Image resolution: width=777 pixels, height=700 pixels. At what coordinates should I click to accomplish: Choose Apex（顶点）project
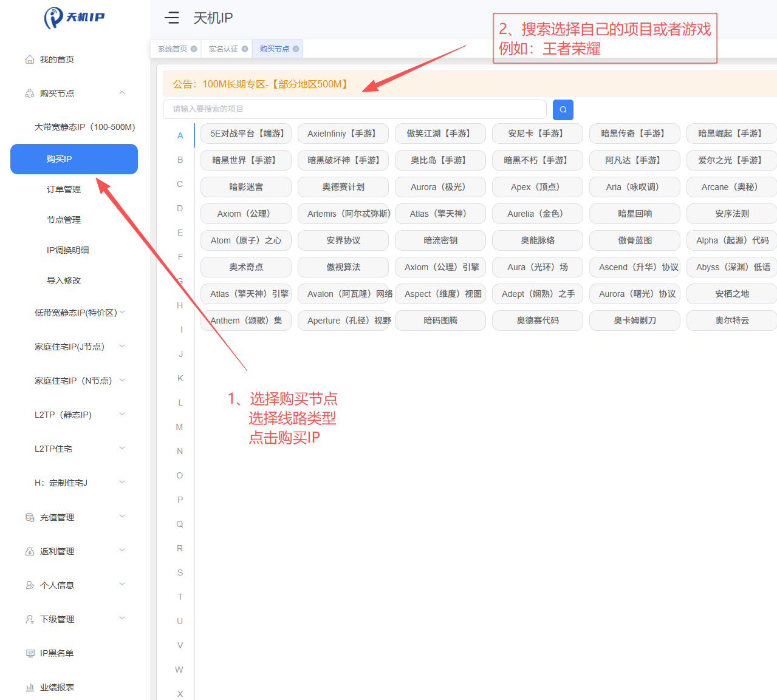[538, 187]
